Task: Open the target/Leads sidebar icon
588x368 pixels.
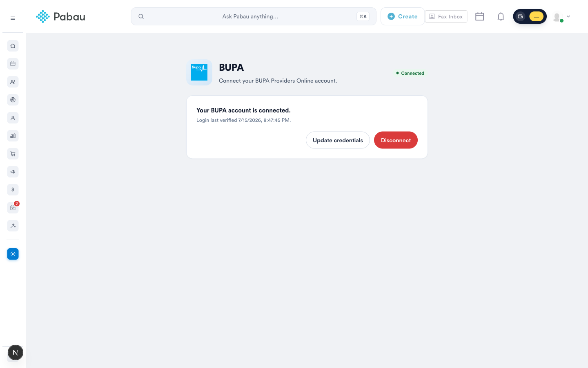Action: point(13,100)
